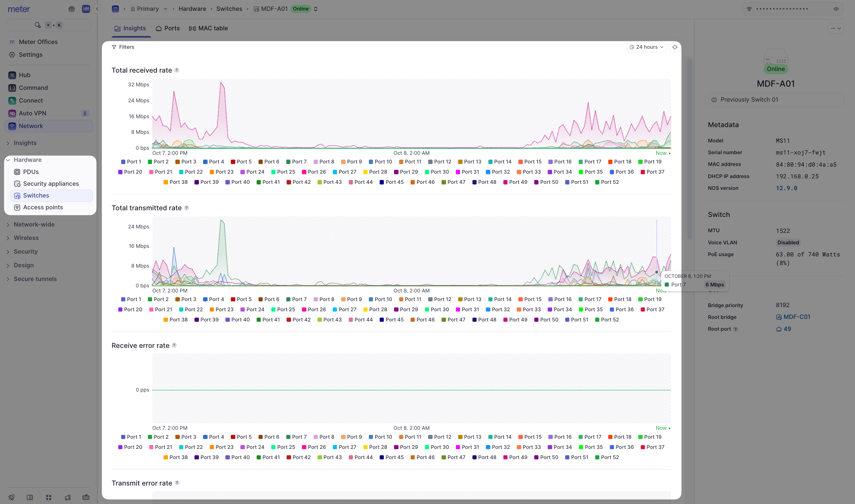This screenshot has width=855, height=504.
Task: Open the MDF-C01 root bridge link
Action: pyautogui.click(x=796, y=317)
